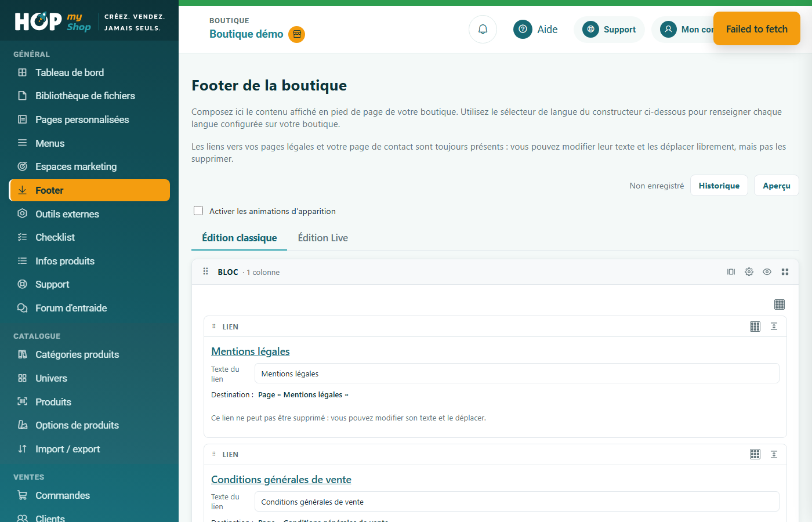Open Produits in the sidebar
This screenshot has height=522, width=812.
(89, 402)
